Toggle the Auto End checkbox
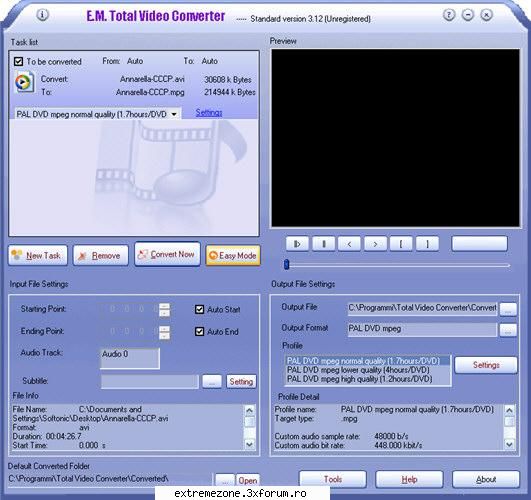531x500 pixels. (x=199, y=331)
